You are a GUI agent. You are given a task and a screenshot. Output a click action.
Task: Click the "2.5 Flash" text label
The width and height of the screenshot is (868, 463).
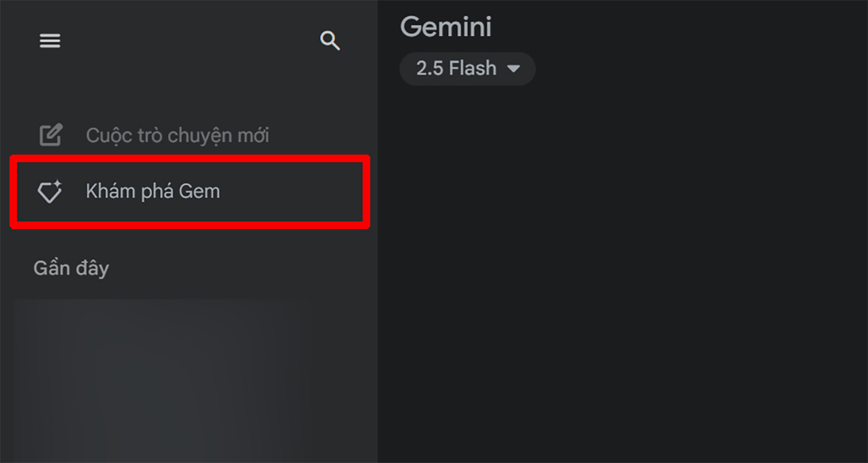456,68
